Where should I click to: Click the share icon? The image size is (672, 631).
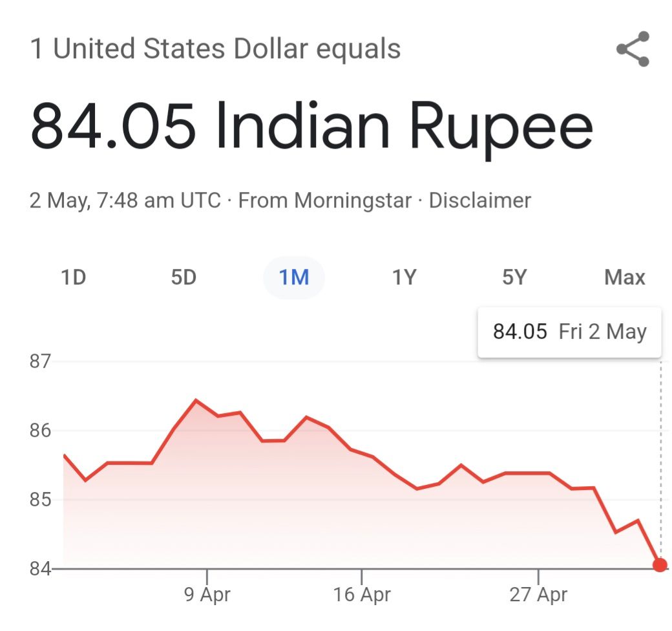coord(633,49)
